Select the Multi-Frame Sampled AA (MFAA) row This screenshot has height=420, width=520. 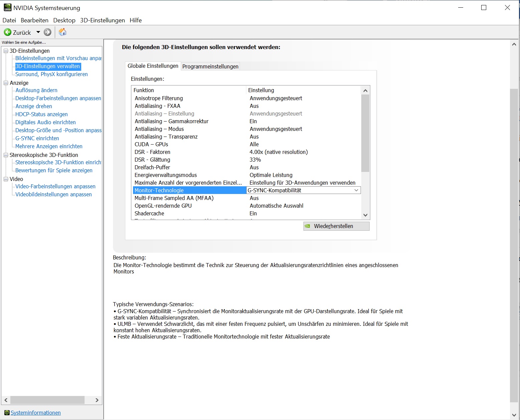(247, 198)
